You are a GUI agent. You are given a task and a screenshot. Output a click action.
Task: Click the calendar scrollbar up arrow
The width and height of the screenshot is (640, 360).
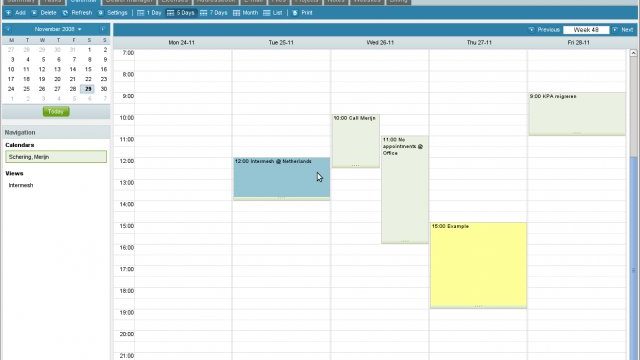[633, 53]
